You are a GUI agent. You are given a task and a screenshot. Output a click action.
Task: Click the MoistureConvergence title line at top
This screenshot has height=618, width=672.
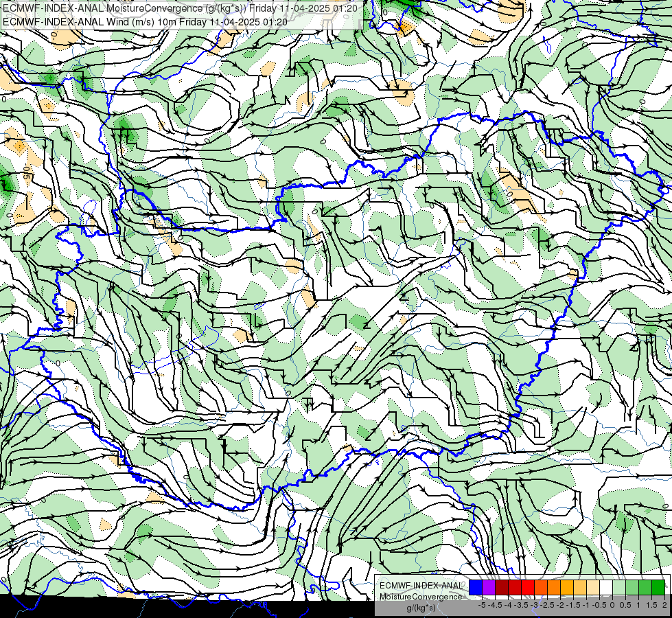180,8
